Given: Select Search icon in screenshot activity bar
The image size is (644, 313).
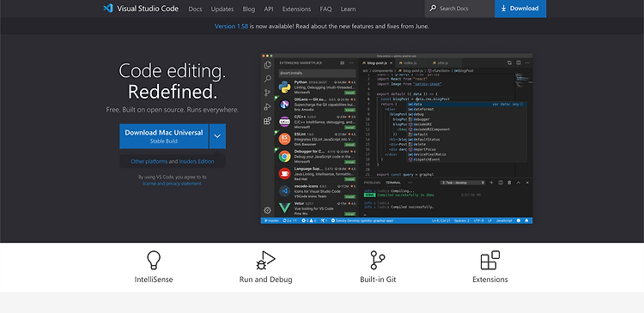Looking at the screenshot, I should (x=268, y=79).
